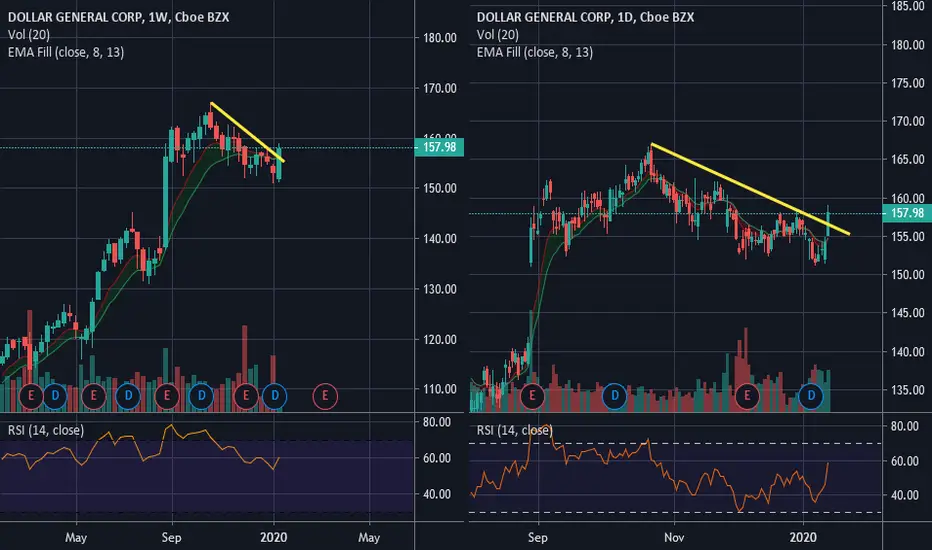Click the 110.00 price level on weekly axis
This screenshot has width=932, height=550.
[440, 389]
